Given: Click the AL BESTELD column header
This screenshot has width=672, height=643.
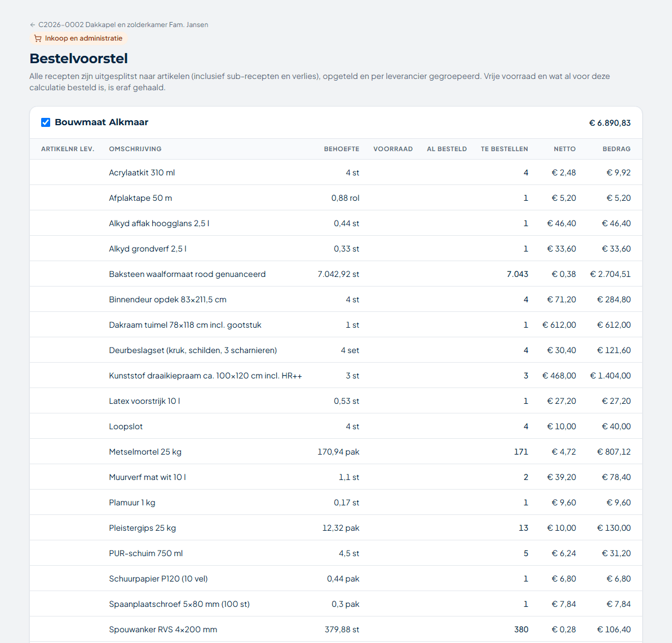Looking at the screenshot, I should click(447, 149).
